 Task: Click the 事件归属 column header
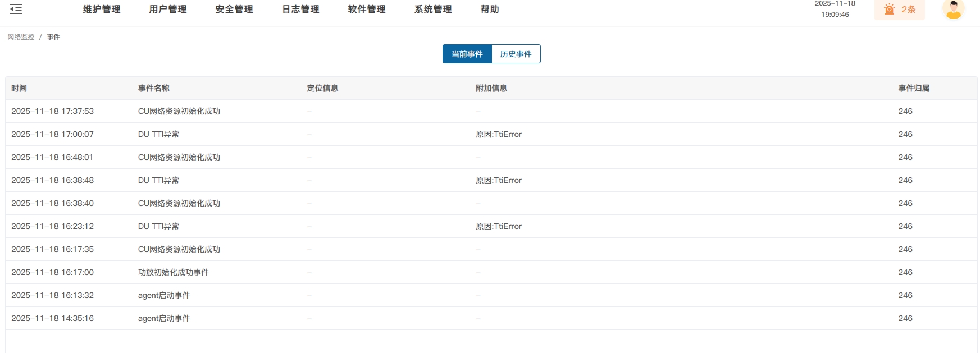(914, 88)
